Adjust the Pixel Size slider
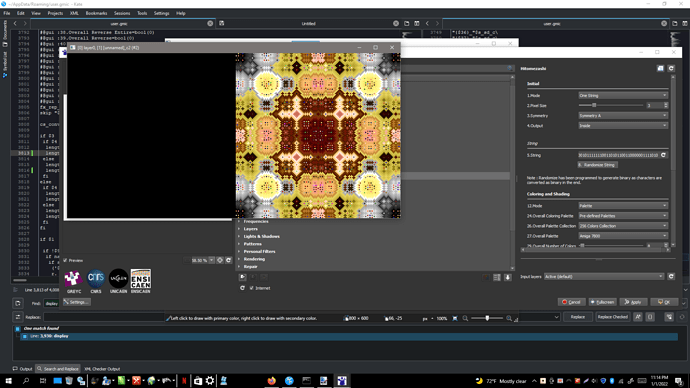The width and height of the screenshot is (690, 388). tap(611, 105)
